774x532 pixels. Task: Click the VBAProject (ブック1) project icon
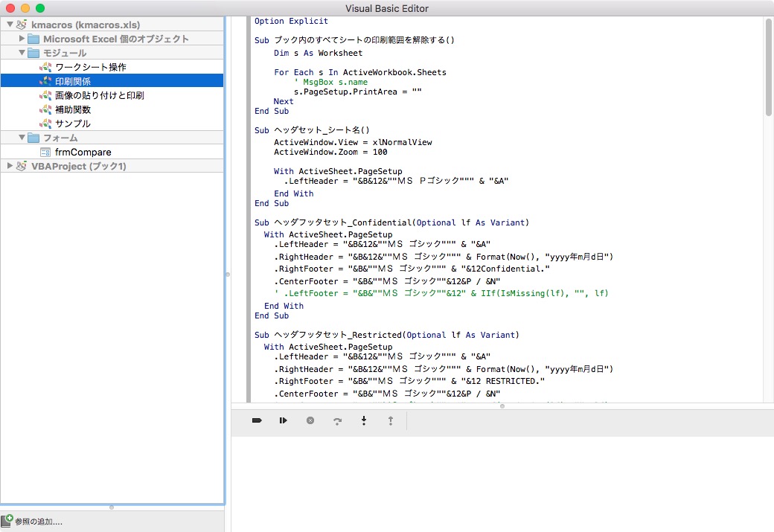click(x=22, y=166)
